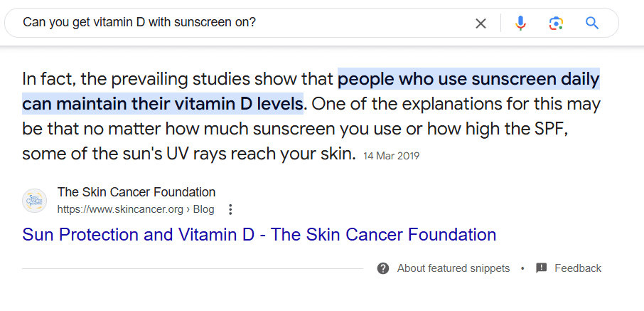Click the snippet date 14 Mar 2019
The height and width of the screenshot is (311, 644).
click(391, 155)
